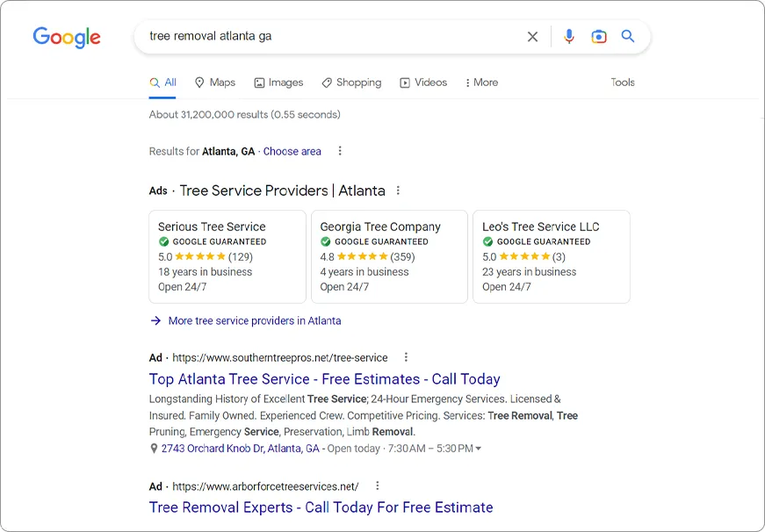Select the Georgia Tree Company card
Screen dimensions: 765x532
389,256
